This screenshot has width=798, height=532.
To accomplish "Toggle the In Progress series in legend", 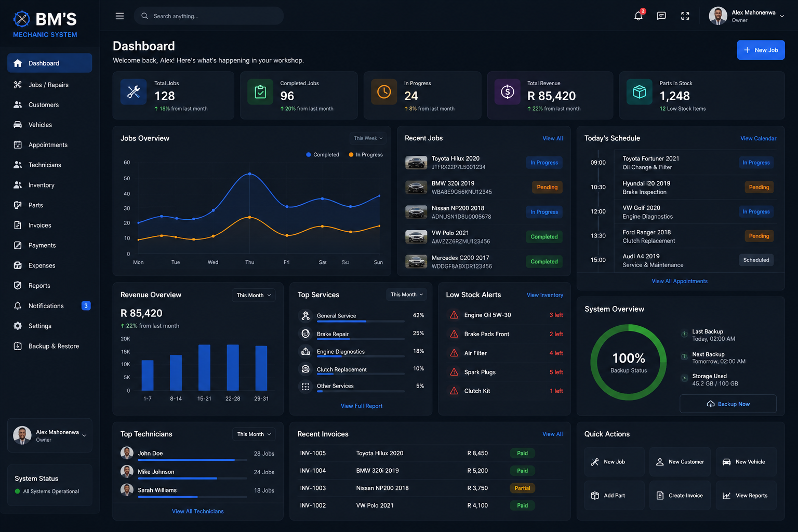I will (366, 155).
